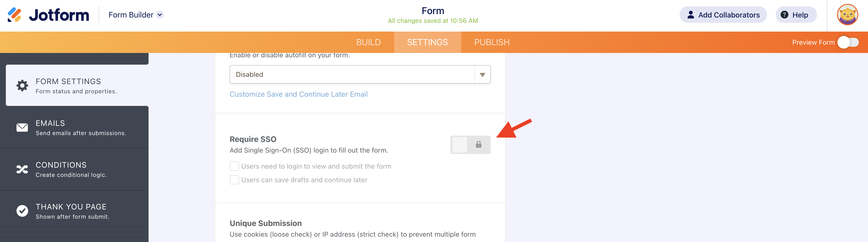Expand the Form Builder chevron dropdown
Image resolution: width=868 pixels, height=242 pixels.
[160, 15]
